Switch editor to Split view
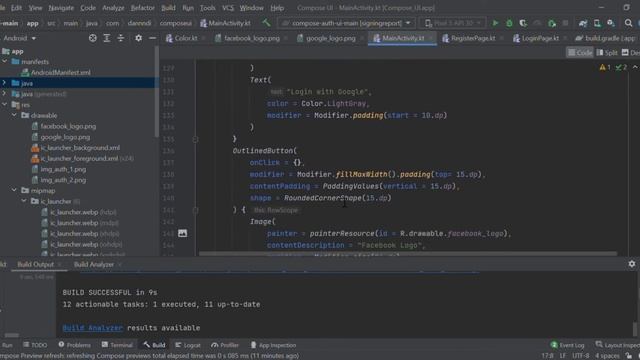The width and height of the screenshot is (640, 360). point(607,52)
